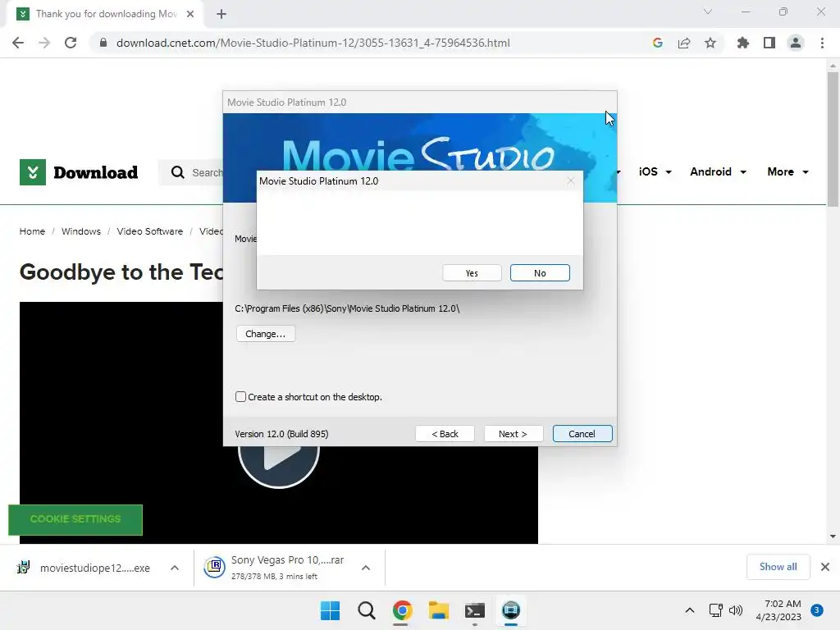The height and width of the screenshot is (630, 840).
Task: Click the network tray icon
Action: 715,610
